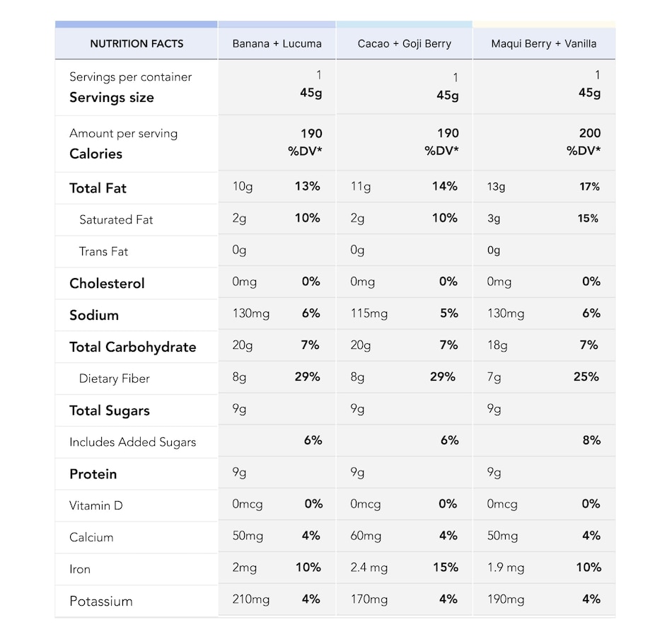This screenshot has width=672, height=639.
Task: Click the NUTRITION FACTS header cell
Action: pyautogui.click(x=137, y=44)
